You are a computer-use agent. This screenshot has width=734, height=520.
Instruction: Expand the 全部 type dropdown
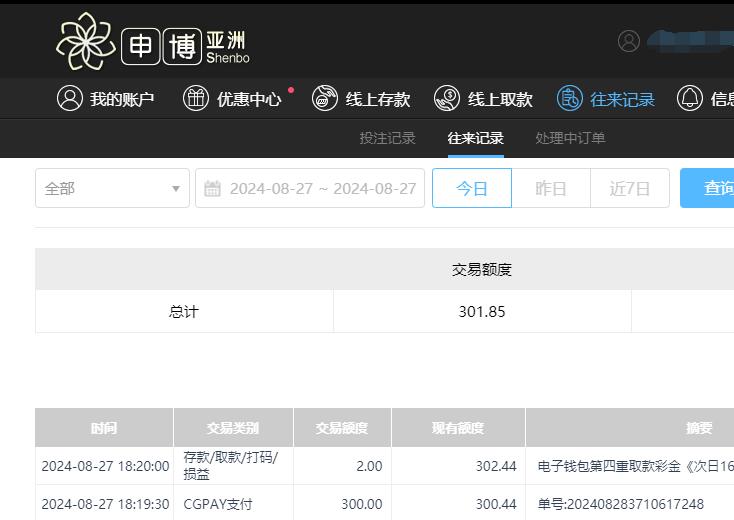click(x=112, y=188)
